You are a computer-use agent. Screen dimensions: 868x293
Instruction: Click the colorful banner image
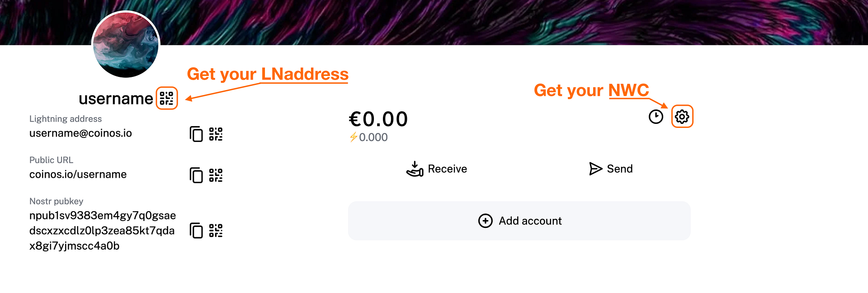[497, 22]
